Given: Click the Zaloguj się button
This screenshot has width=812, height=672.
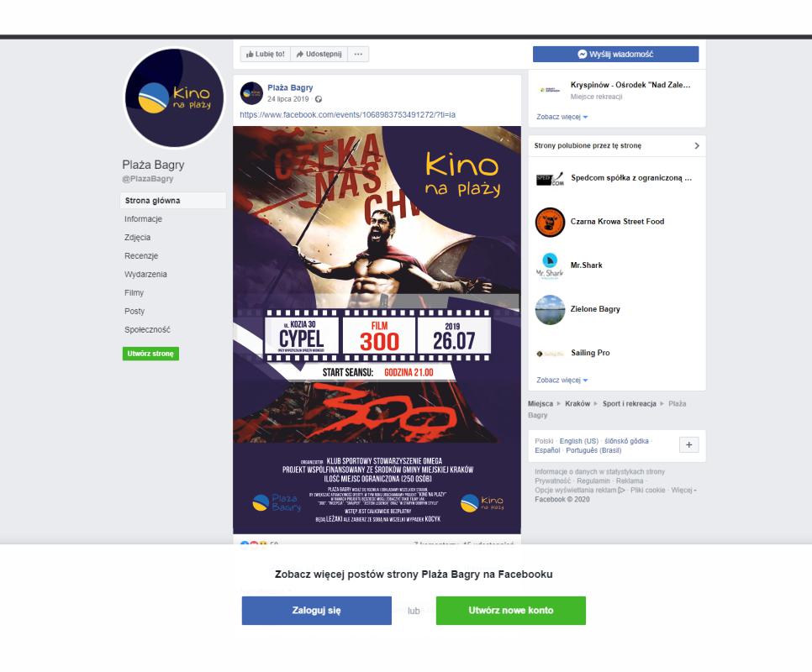Looking at the screenshot, I should 316,611.
